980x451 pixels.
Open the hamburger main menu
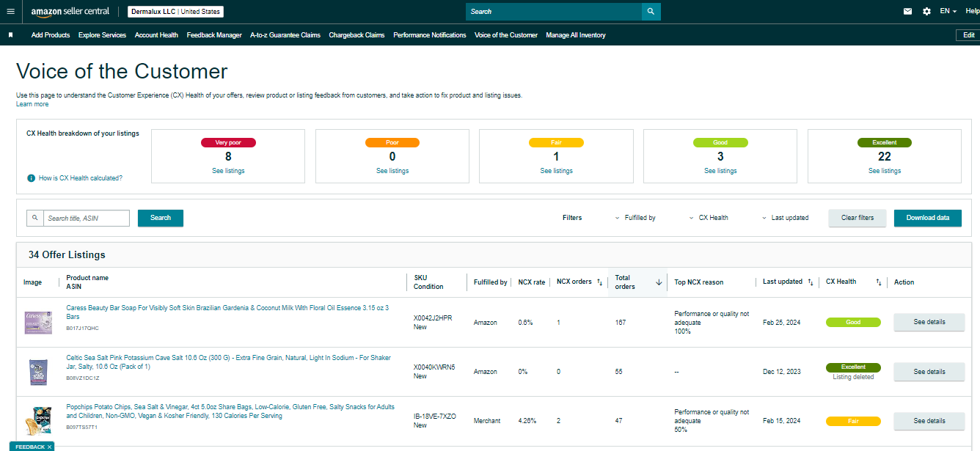(10, 12)
